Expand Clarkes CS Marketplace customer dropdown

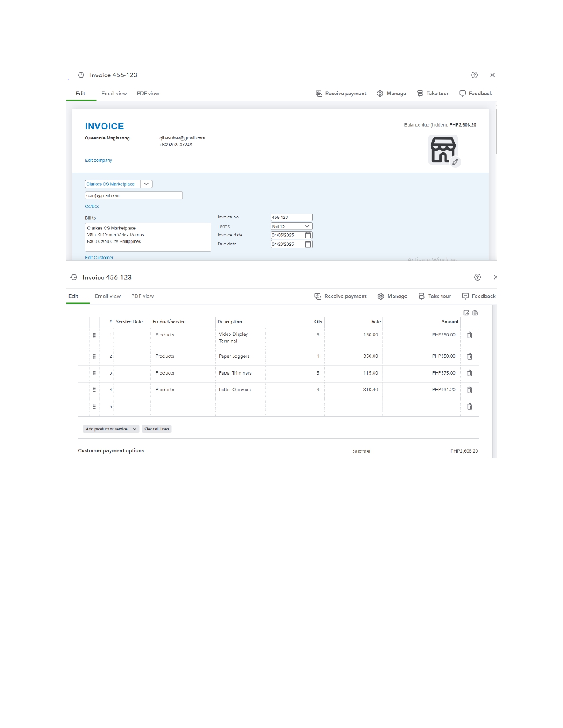point(147,184)
